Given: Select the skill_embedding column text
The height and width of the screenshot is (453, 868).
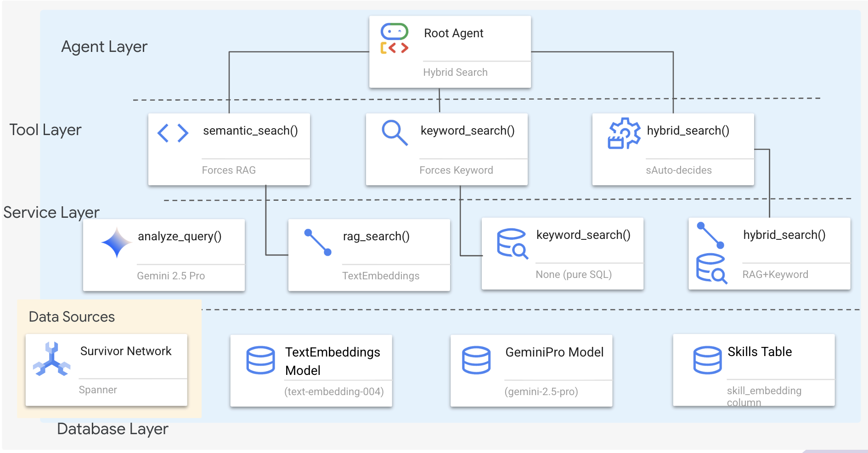Looking at the screenshot, I should click(764, 396).
